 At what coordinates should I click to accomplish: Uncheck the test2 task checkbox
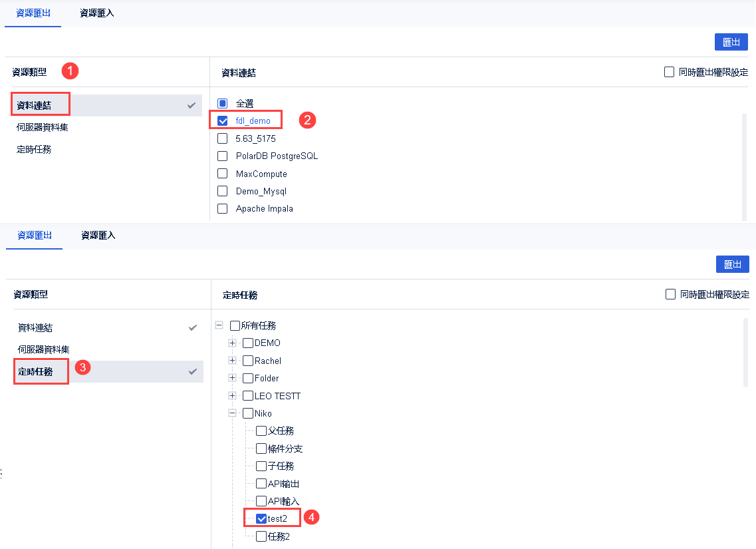click(x=261, y=518)
